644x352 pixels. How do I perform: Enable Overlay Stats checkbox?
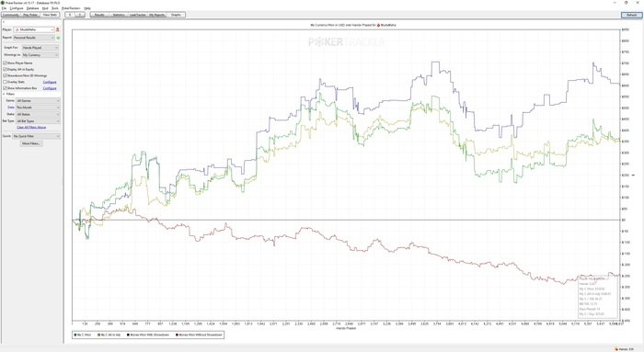(x=5, y=82)
